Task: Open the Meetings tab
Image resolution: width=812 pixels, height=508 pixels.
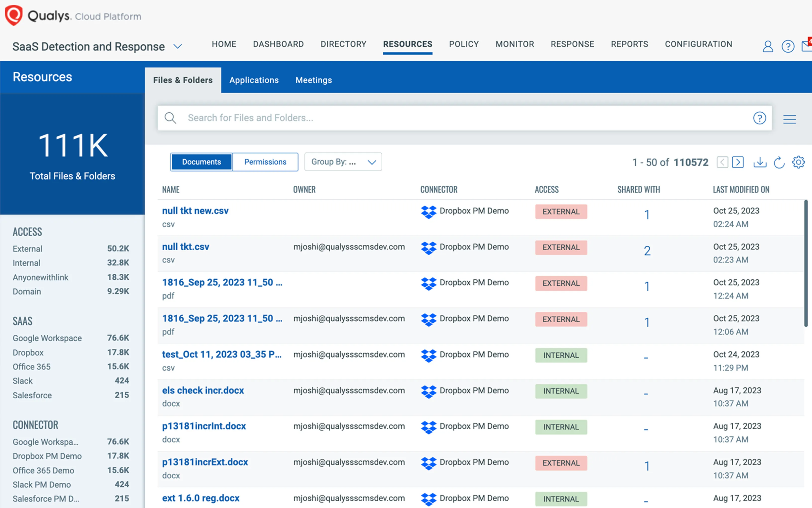Action: 313,80
